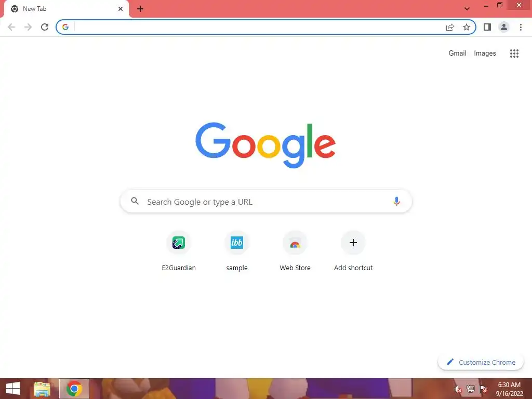Restore down the Chrome window
Screen dimensions: 532x399
pos(499,5)
